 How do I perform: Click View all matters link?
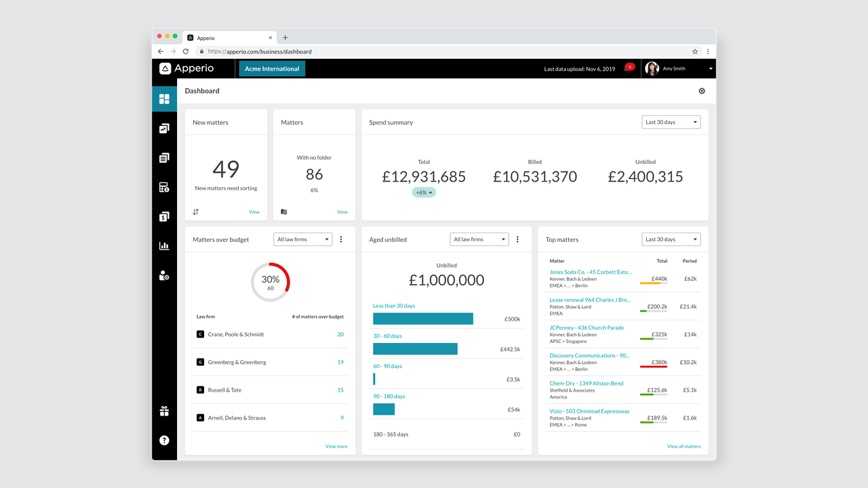point(684,447)
